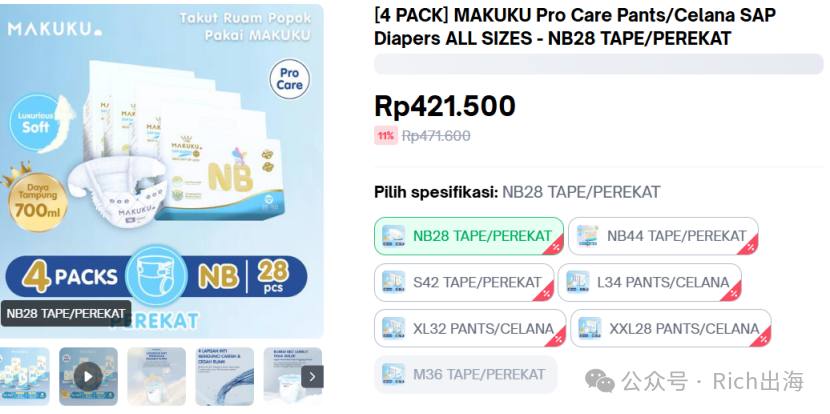
Task: Click the 11% discount badge
Action: (x=385, y=136)
